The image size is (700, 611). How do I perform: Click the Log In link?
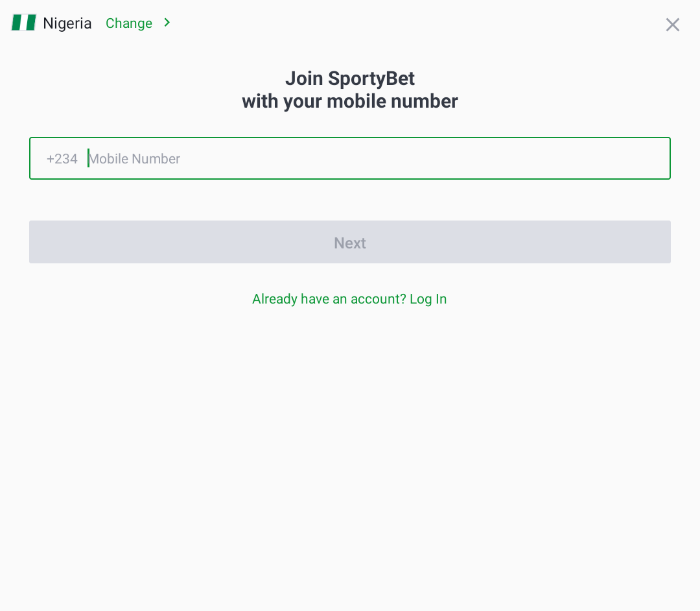(428, 299)
